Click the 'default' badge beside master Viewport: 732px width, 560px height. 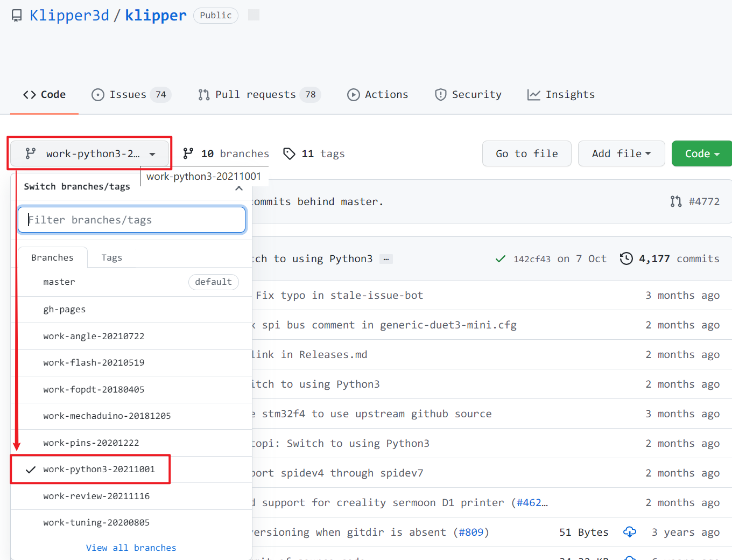tap(214, 282)
